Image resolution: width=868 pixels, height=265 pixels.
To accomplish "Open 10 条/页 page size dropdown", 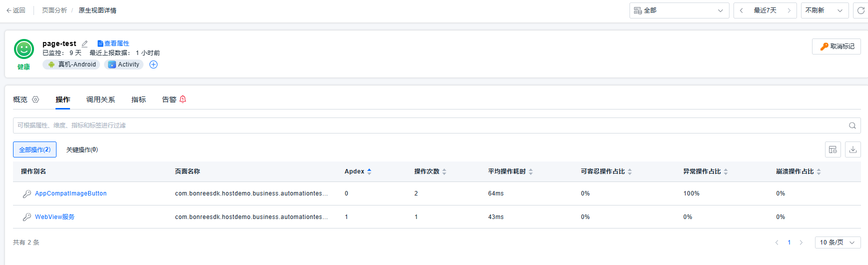I will pos(837,242).
